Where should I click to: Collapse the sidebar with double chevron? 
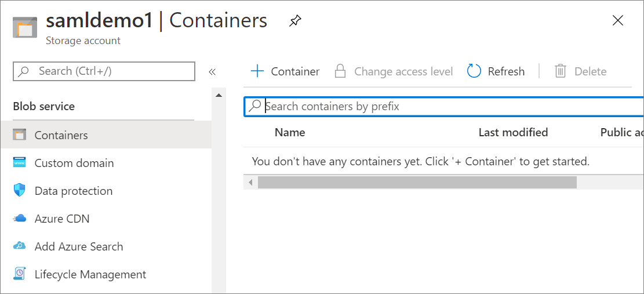click(x=212, y=72)
